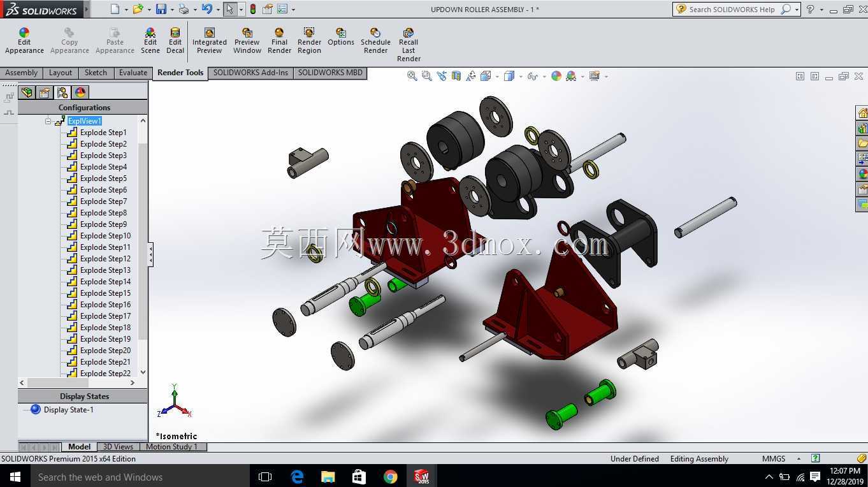Viewport: 868px width, 487px height.
Task: Open the SOLIDWORKS Add-Ins tab
Action: click(250, 73)
